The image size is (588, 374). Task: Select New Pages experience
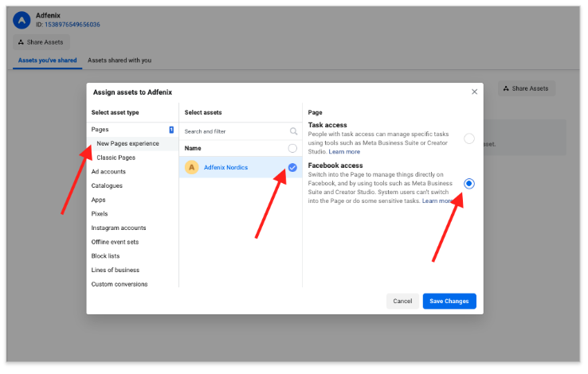click(132, 144)
